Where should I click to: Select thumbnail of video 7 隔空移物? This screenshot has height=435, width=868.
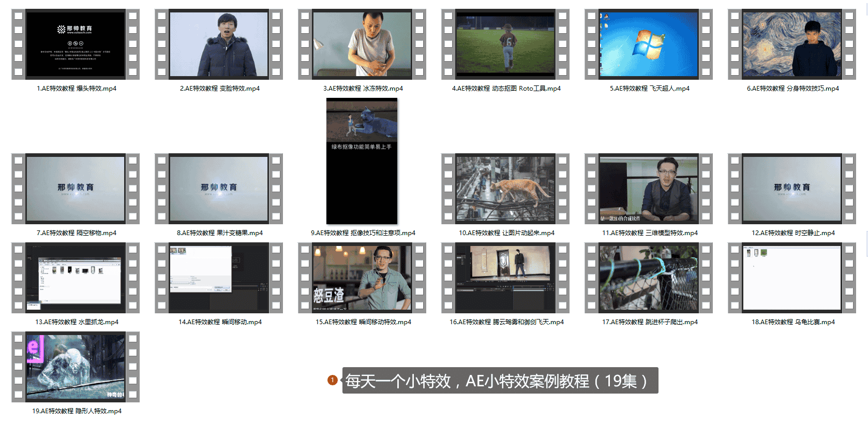(x=76, y=189)
